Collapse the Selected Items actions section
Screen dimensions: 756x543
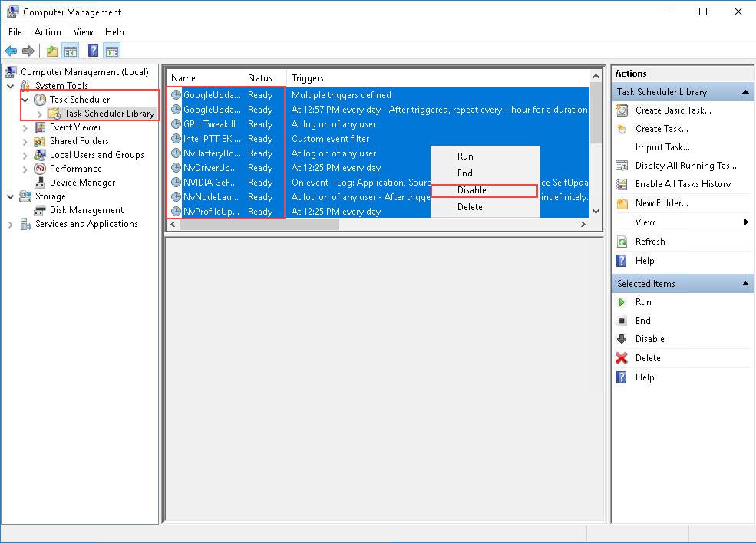(x=745, y=283)
